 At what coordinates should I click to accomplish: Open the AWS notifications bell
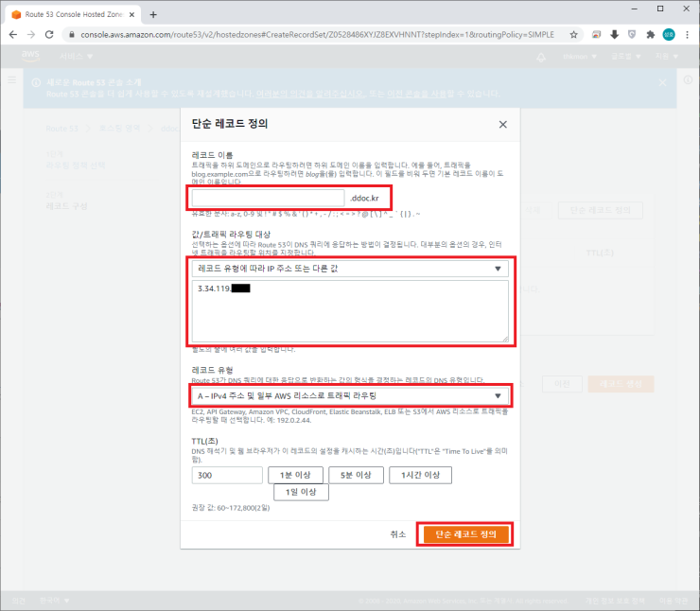coord(540,58)
